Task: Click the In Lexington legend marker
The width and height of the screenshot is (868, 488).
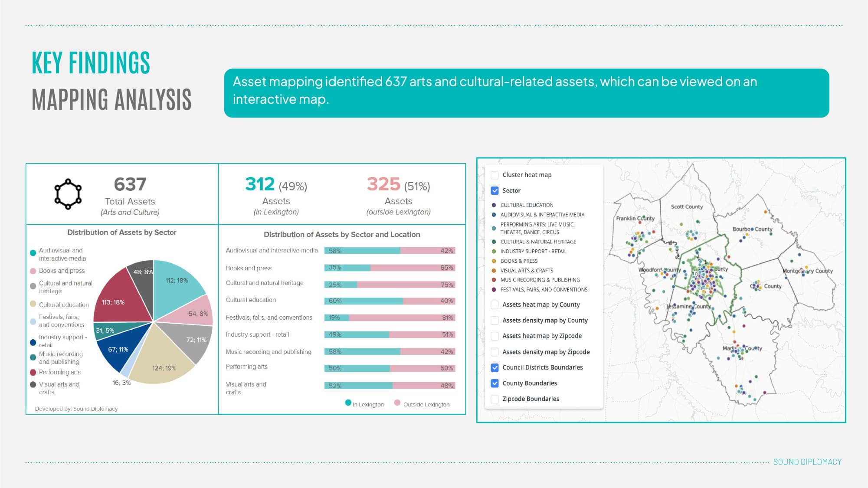Action: coord(348,403)
